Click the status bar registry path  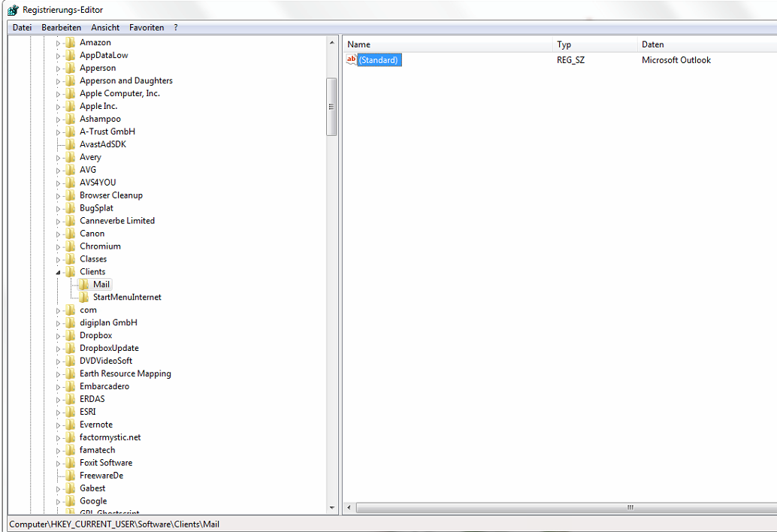pos(114,524)
